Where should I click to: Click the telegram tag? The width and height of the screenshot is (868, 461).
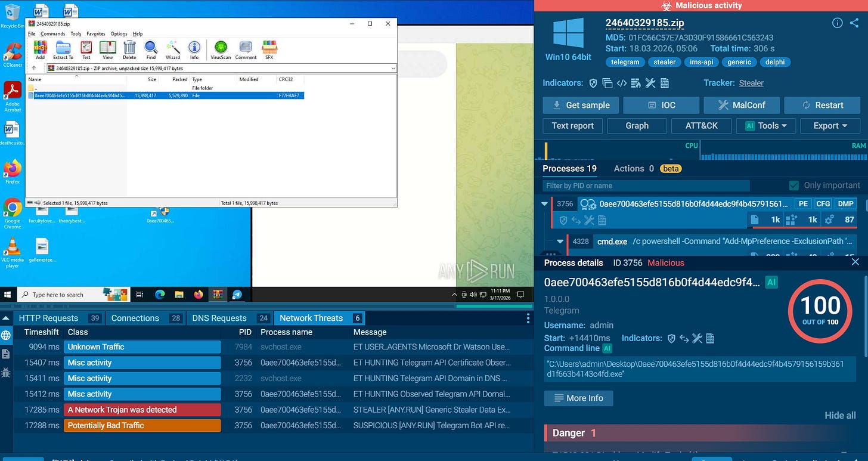coord(625,62)
